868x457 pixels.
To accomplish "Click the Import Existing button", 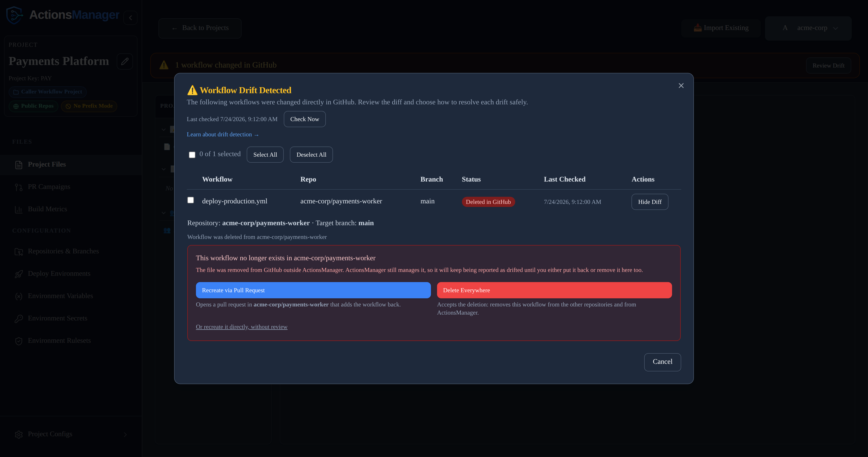I will (x=721, y=28).
